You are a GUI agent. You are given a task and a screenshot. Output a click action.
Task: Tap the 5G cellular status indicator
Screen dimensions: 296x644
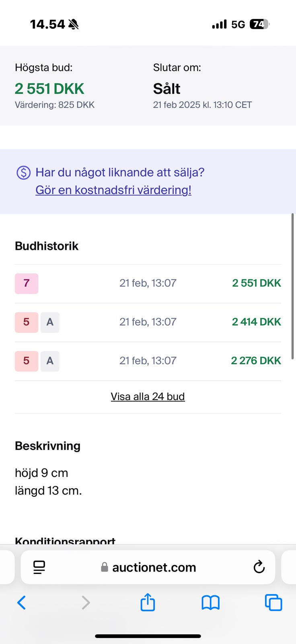[x=238, y=25]
